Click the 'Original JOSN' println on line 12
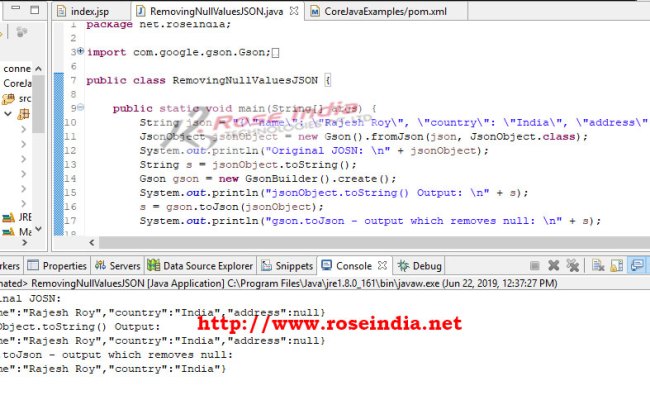This screenshot has height=400, width=650. click(x=314, y=151)
